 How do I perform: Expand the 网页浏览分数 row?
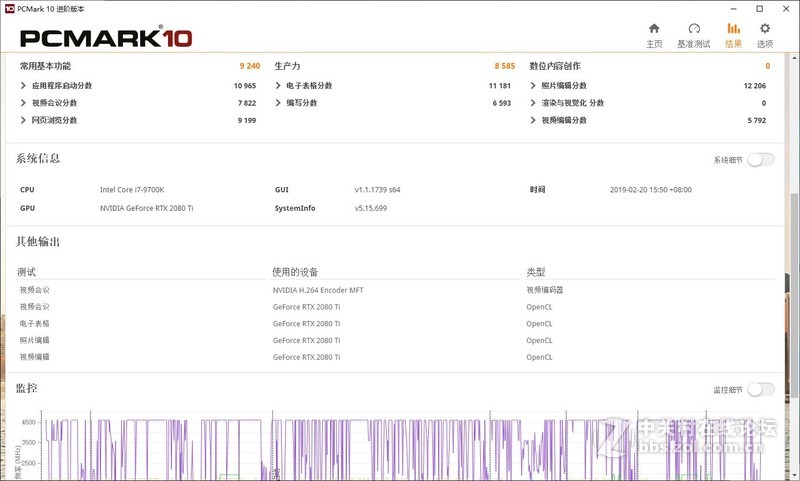(x=23, y=120)
